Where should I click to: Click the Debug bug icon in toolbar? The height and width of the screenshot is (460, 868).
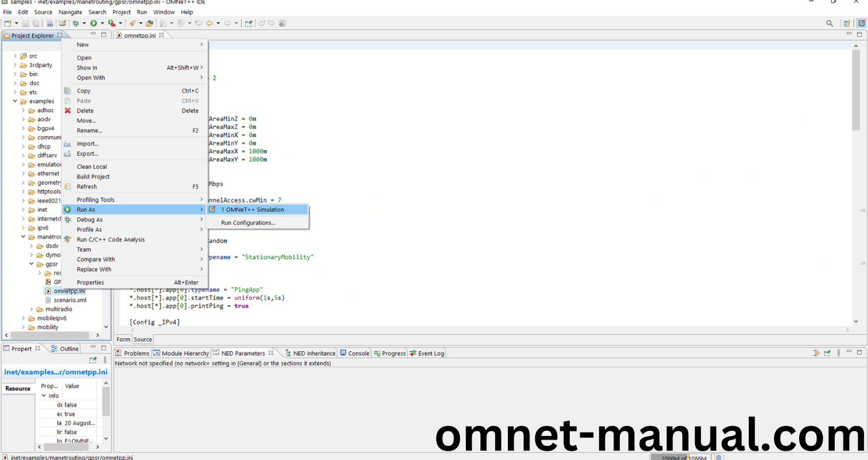(x=76, y=23)
